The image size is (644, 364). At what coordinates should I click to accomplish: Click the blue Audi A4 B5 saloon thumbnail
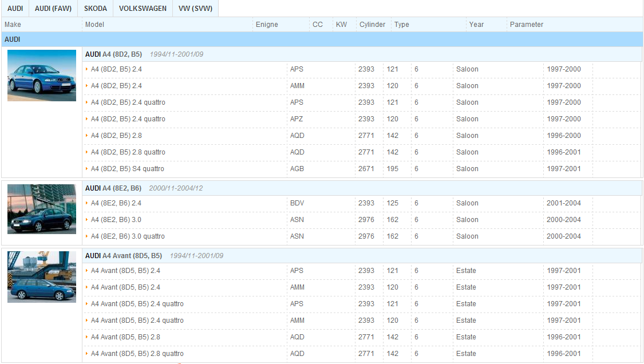point(41,76)
